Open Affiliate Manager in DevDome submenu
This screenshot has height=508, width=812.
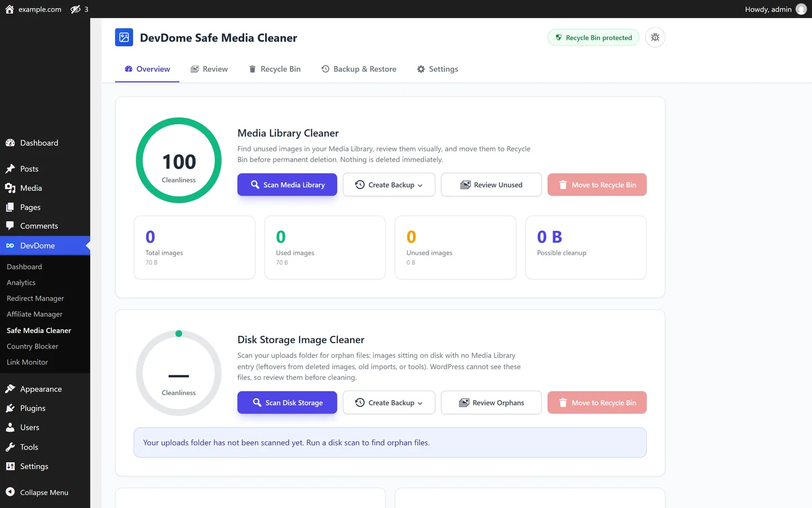(34, 314)
